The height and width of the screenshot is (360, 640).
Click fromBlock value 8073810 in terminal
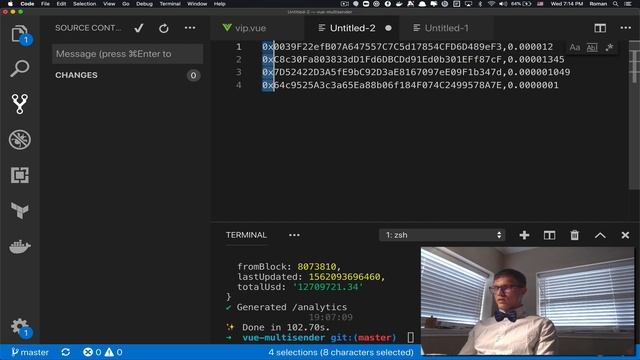coord(317,267)
